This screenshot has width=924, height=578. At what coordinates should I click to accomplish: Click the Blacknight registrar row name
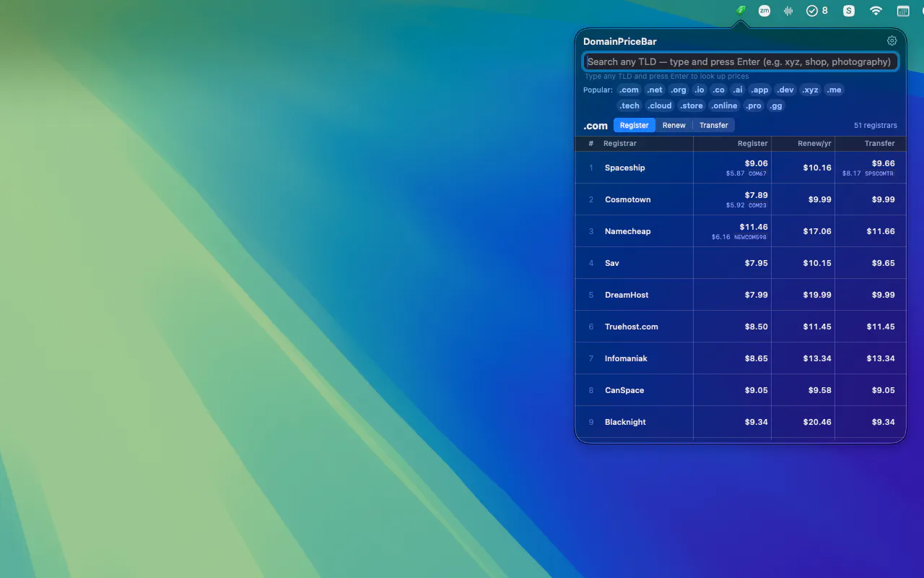tap(625, 422)
